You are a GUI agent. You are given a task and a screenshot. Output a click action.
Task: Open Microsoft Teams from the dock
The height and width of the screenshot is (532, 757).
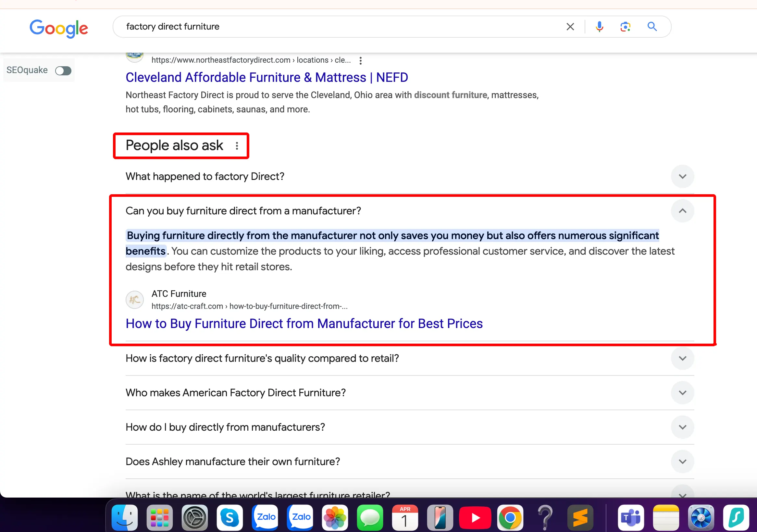(x=630, y=517)
